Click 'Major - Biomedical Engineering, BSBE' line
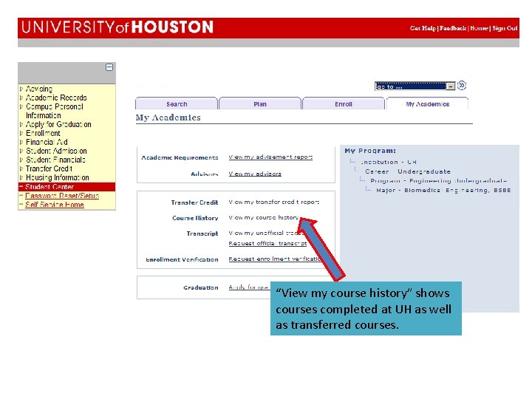Screen dimensions: 532x399 point(443,191)
